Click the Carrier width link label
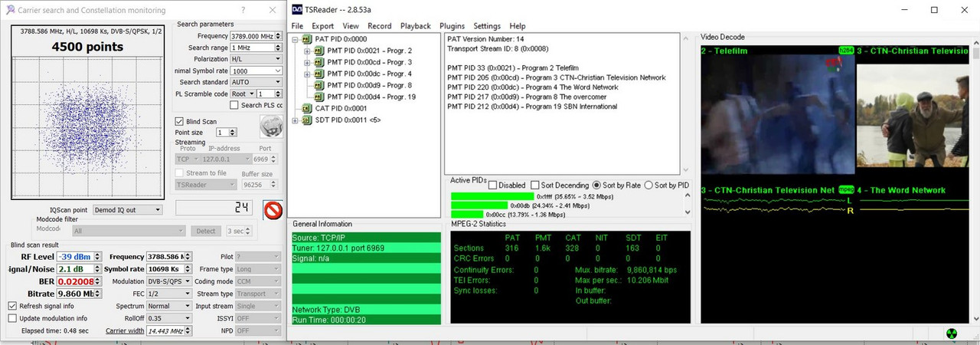The width and height of the screenshot is (980, 345). click(x=125, y=330)
